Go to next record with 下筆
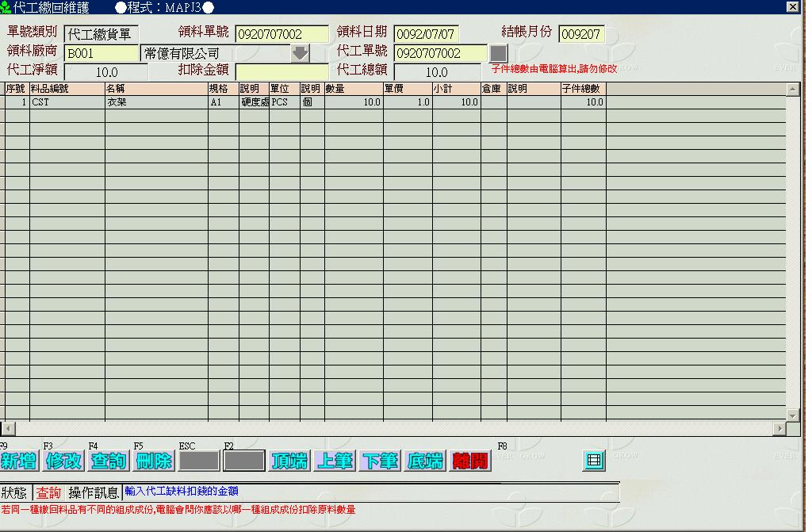 tap(380, 461)
